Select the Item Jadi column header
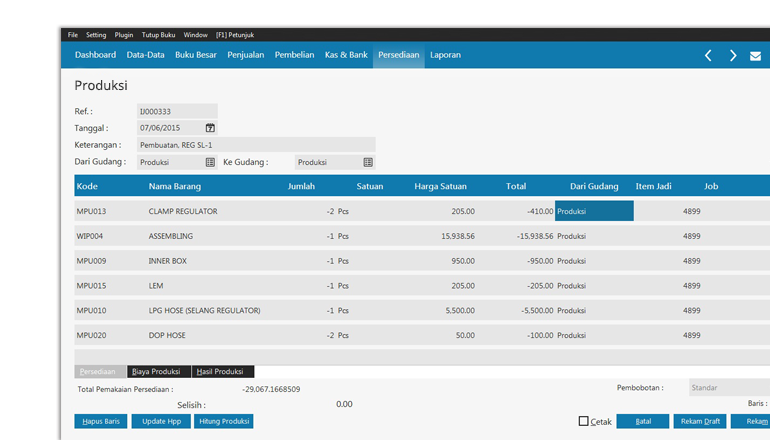 [653, 186]
